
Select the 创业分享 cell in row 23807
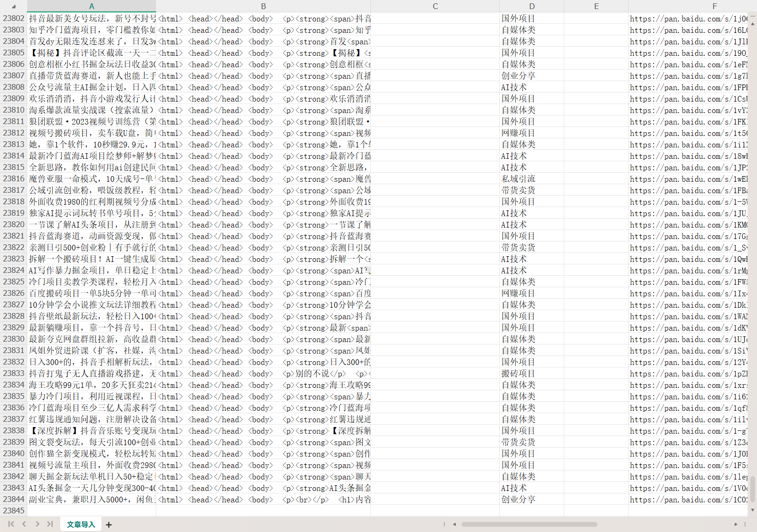coord(532,75)
